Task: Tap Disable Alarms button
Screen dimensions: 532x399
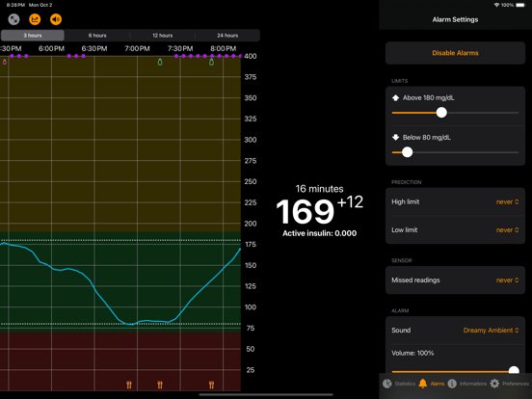Action: click(x=455, y=53)
